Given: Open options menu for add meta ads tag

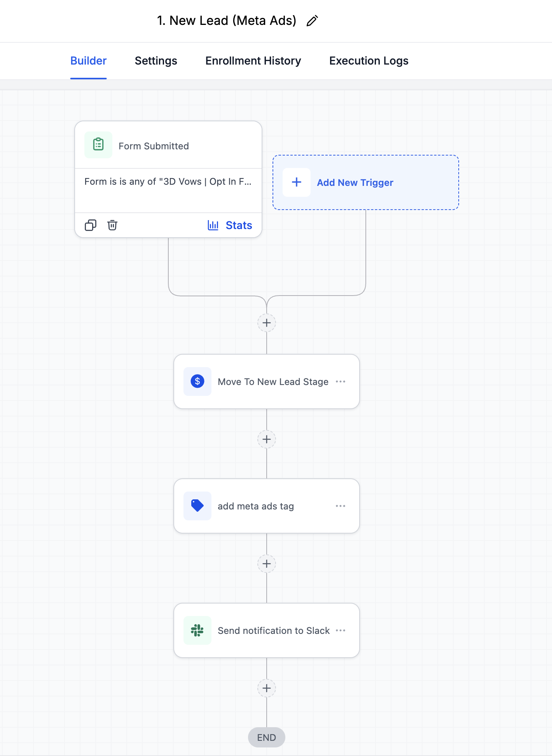Looking at the screenshot, I should click(341, 506).
